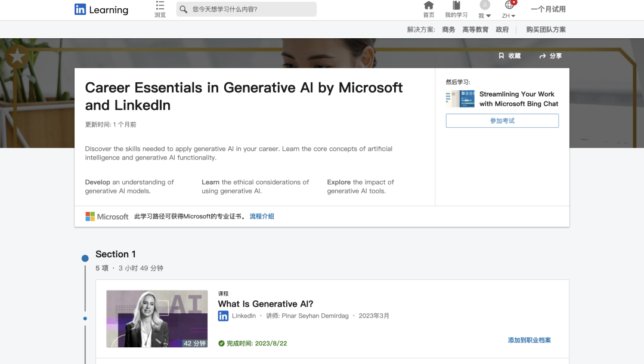Click the 首页 home icon
Viewport: 644px width, 364px height.
(x=428, y=6)
